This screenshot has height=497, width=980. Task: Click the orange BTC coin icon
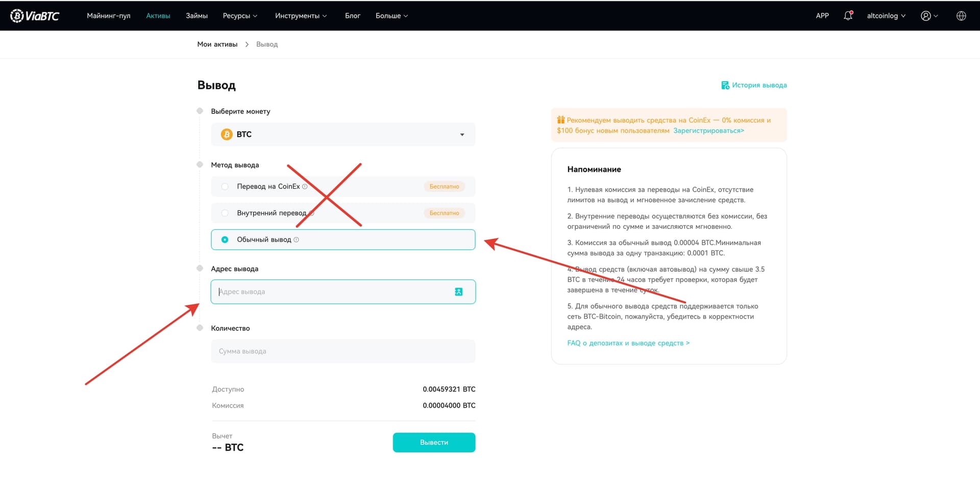[226, 134]
